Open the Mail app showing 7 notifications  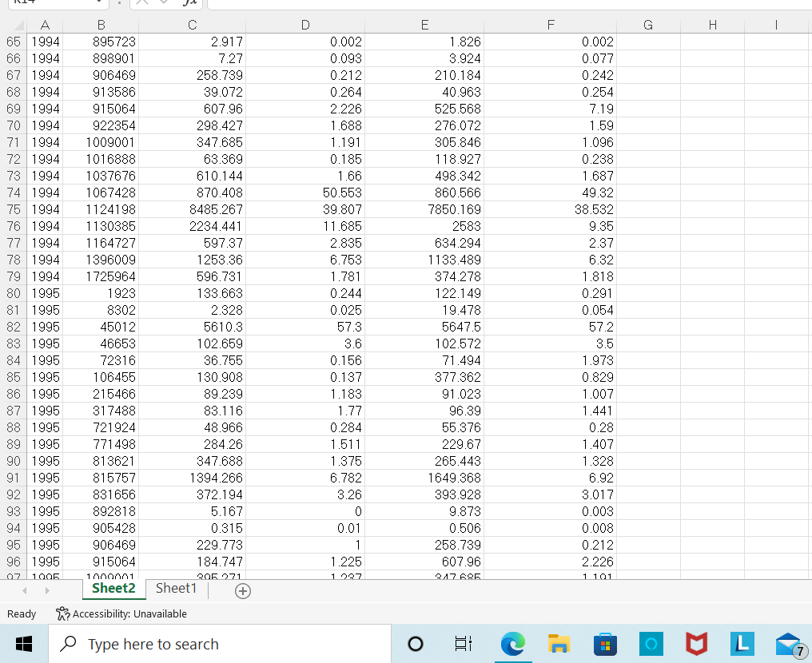point(786,644)
